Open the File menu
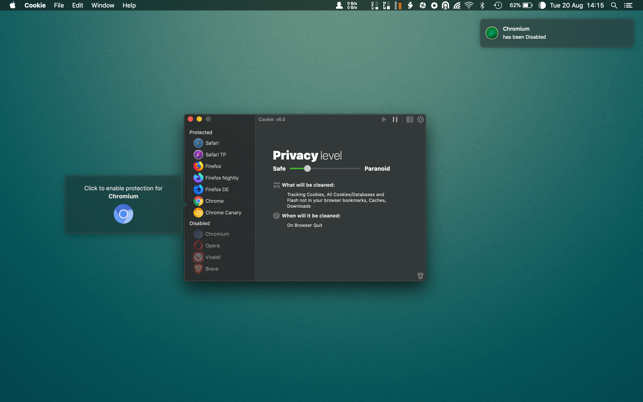 point(59,5)
